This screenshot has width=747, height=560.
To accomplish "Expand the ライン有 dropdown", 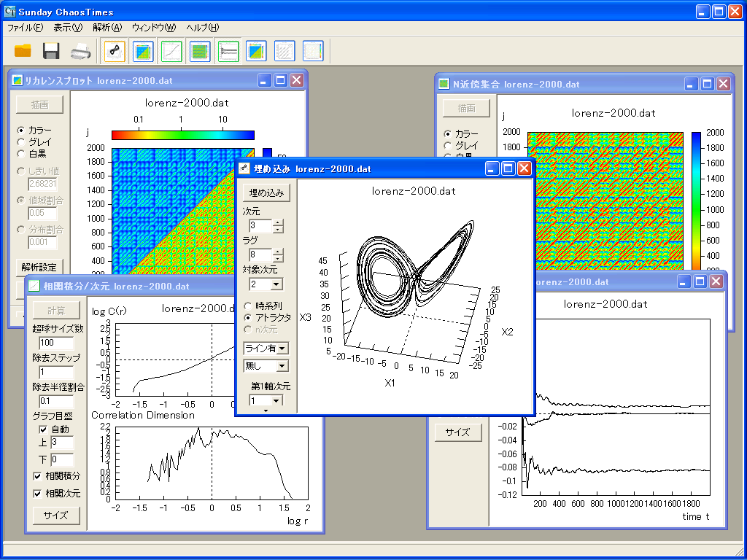I will 282,349.
